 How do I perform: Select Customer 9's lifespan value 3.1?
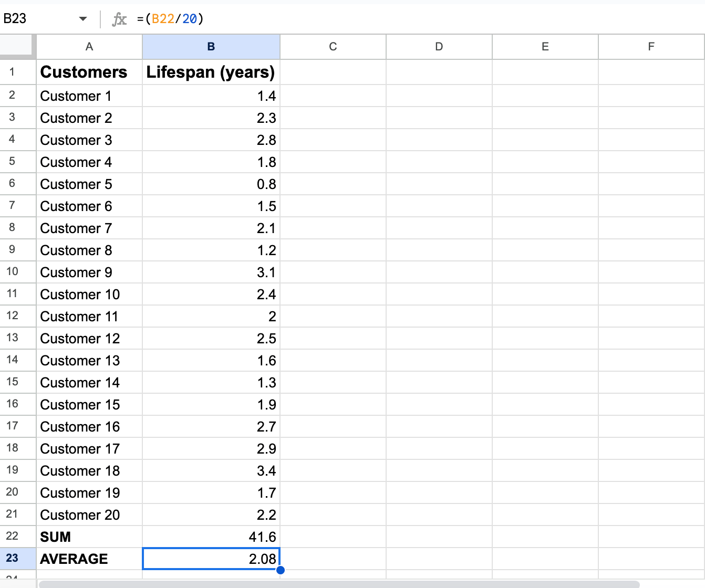(211, 272)
